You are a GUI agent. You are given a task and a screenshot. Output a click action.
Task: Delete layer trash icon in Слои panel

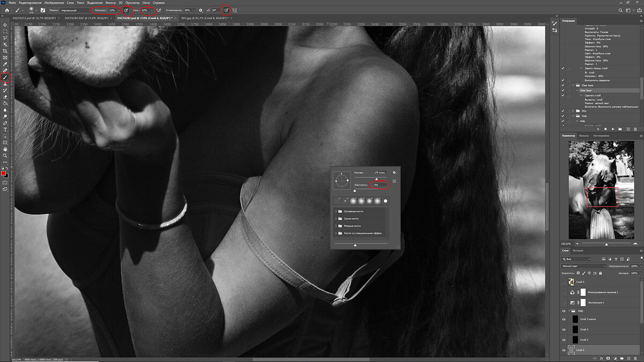point(636,358)
